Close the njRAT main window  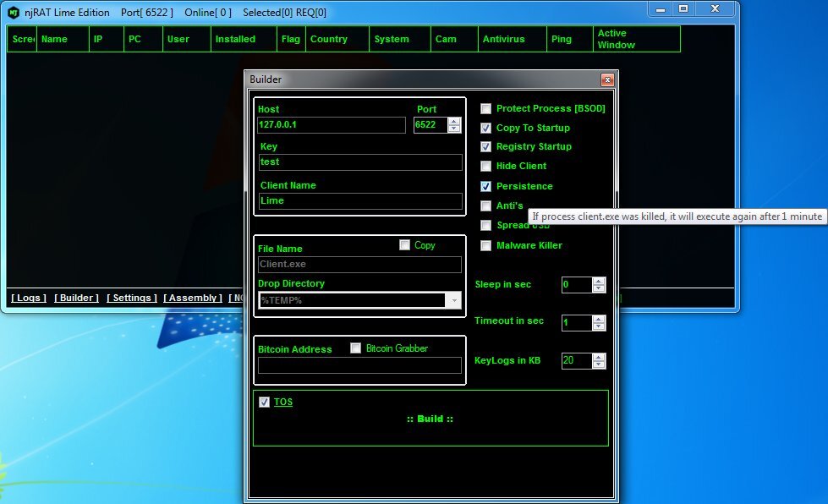pyautogui.click(x=715, y=9)
